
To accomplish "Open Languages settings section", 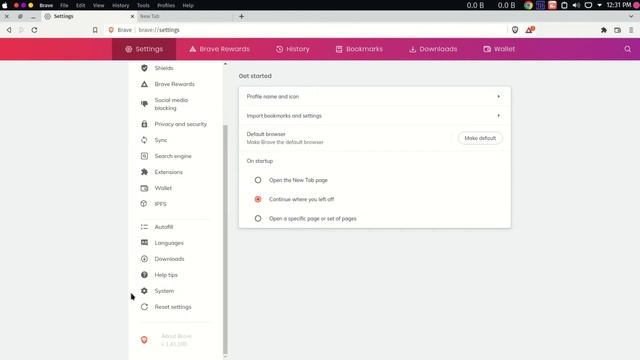I will (x=169, y=243).
